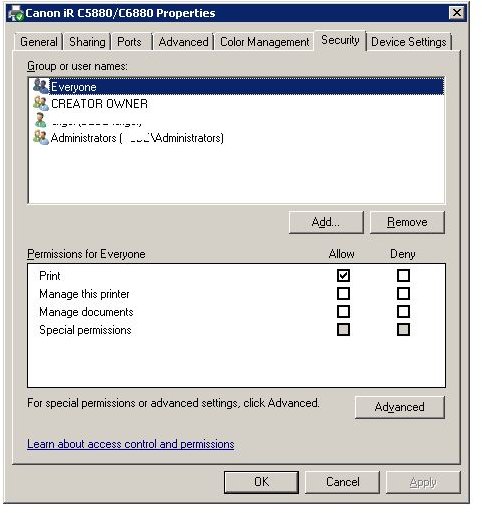This screenshot has width=482, height=513.
Task: Confirm with the OK button
Action: [261, 482]
